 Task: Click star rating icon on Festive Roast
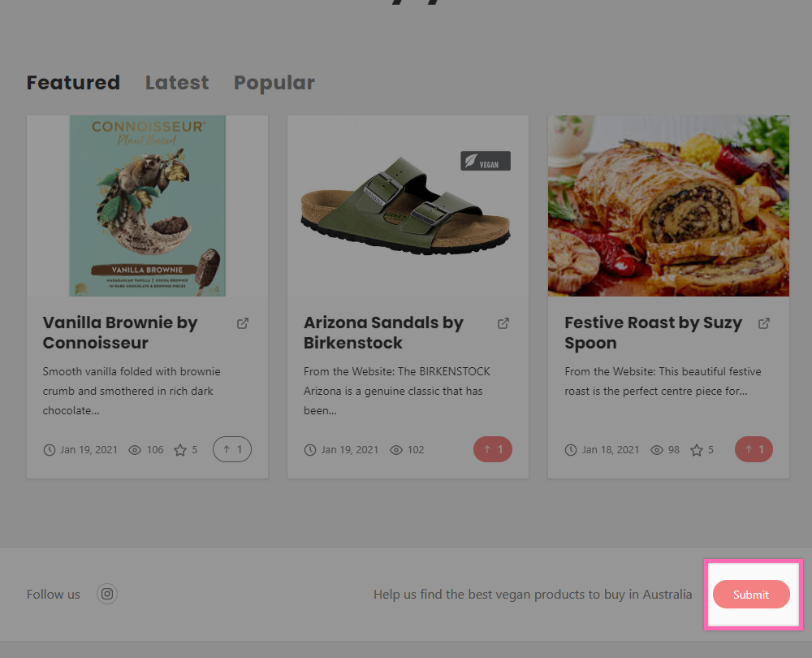697,450
